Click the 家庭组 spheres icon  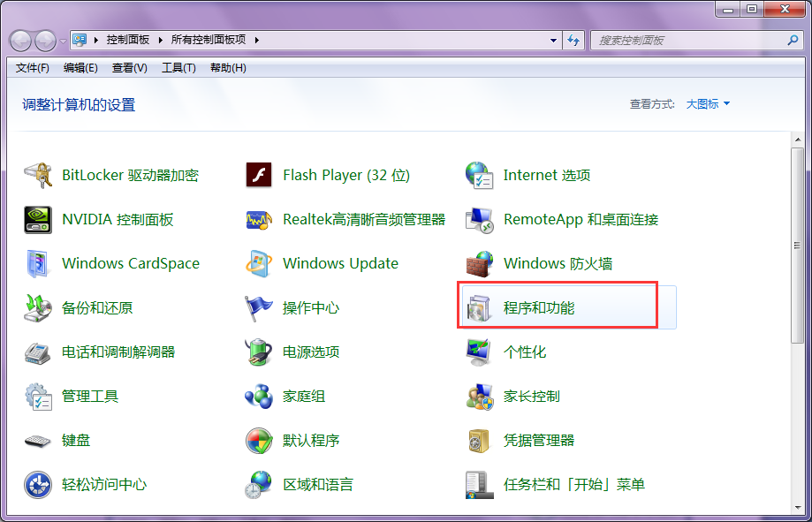point(258,397)
